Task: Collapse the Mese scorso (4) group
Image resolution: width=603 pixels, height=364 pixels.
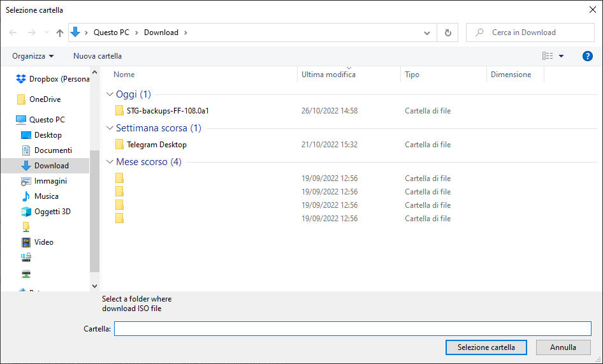Action: (x=110, y=162)
